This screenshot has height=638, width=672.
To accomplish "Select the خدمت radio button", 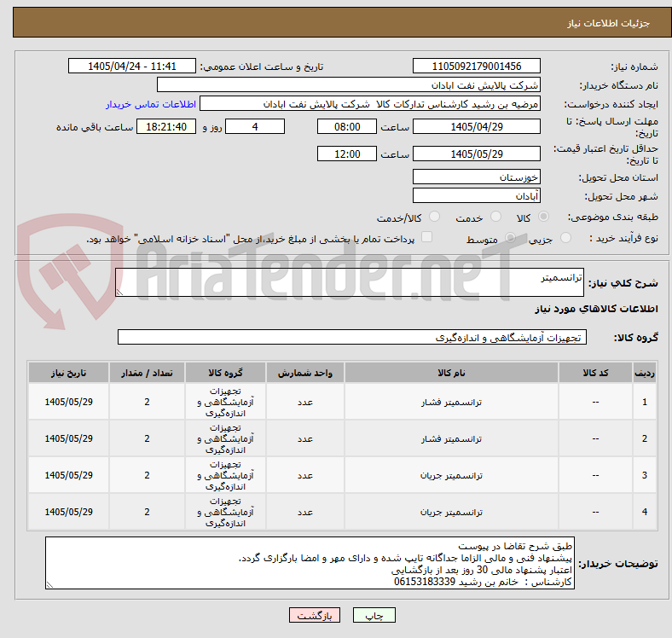I will tap(495, 217).
